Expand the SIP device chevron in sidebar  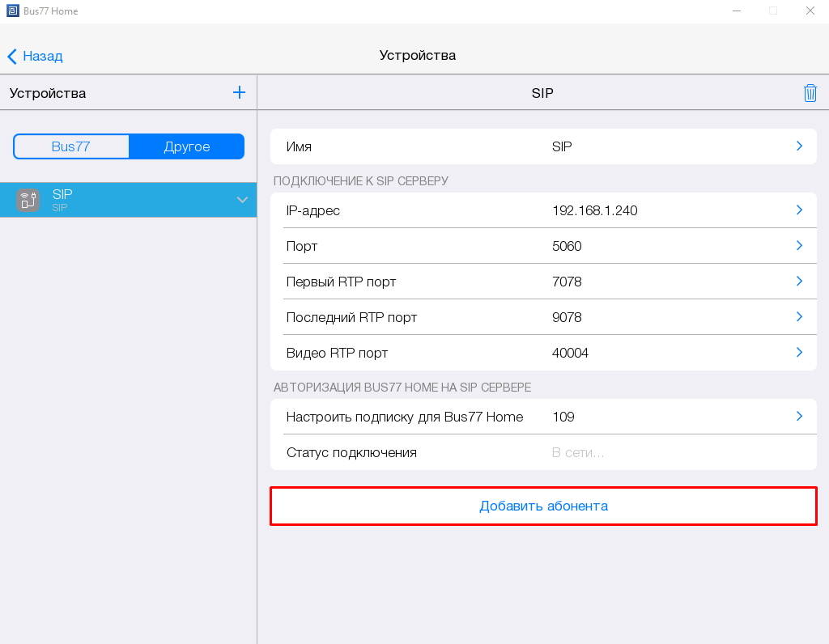[242, 200]
